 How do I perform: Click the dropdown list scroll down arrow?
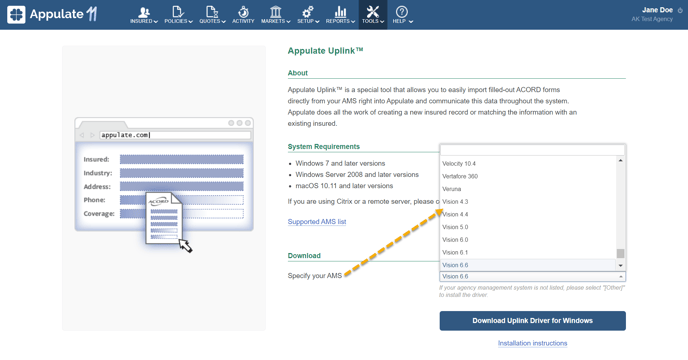(x=620, y=266)
